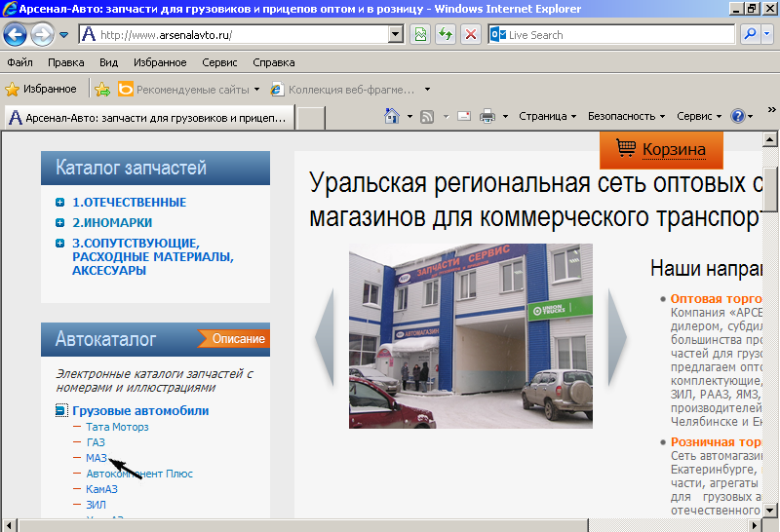Viewport: 780px width, 532px height.
Task: Click the Home page icon
Action: (x=392, y=116)
